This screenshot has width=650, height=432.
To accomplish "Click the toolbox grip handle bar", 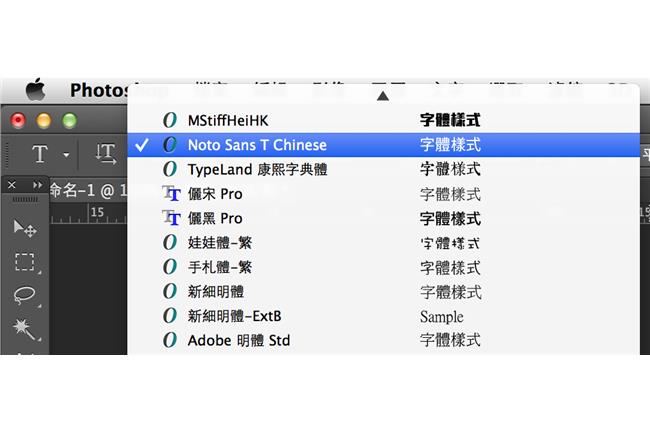I will (x=25, y=200).
